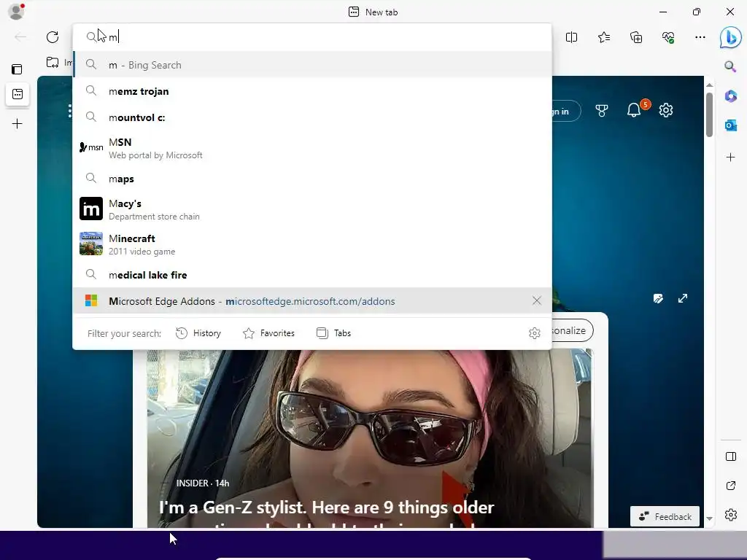747x560 pixels.
Task: Open the app launcher dots on page
Action: pos(70,111)
